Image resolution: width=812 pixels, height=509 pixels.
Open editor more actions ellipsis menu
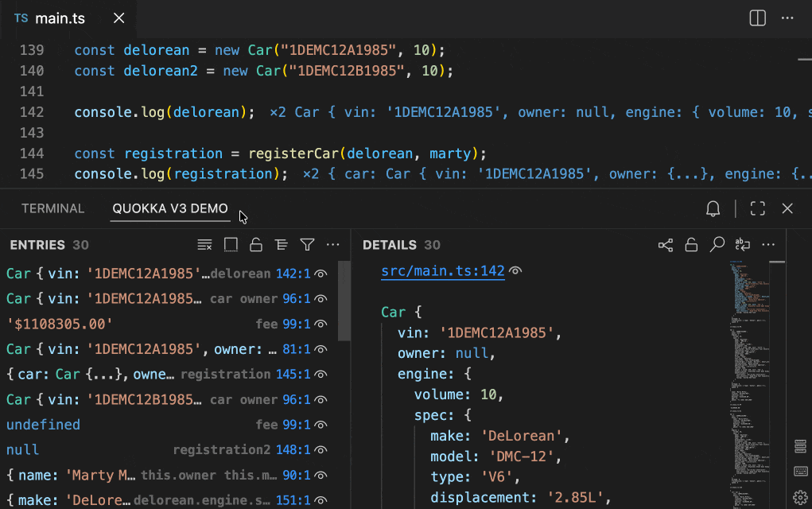pos(787,18)
